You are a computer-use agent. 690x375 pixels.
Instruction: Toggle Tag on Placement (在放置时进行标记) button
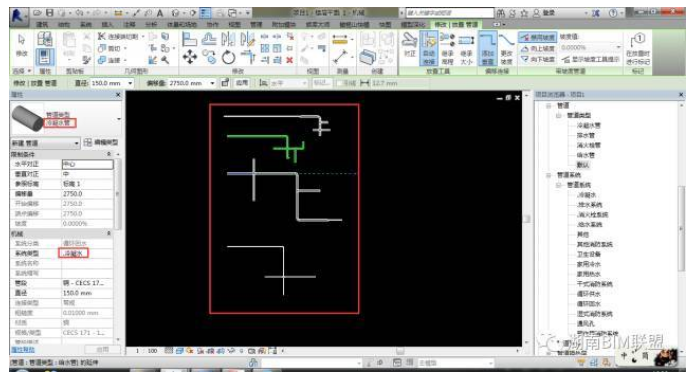[638, 49]
